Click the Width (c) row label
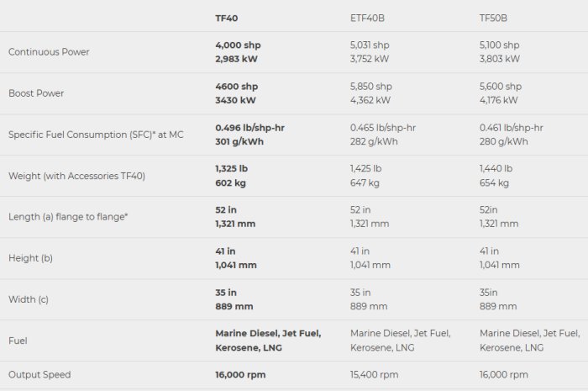588x391 pixels. 29,299
